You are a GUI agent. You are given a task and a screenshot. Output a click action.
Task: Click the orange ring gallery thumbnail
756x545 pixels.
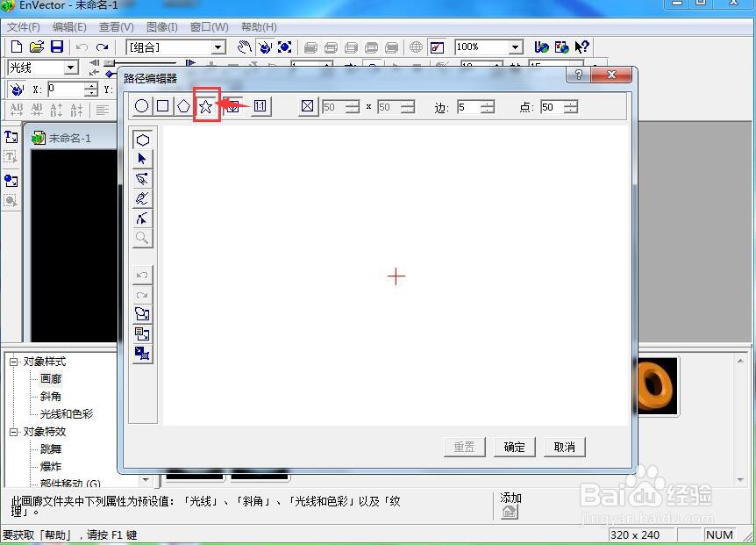[x=658, y=386]
